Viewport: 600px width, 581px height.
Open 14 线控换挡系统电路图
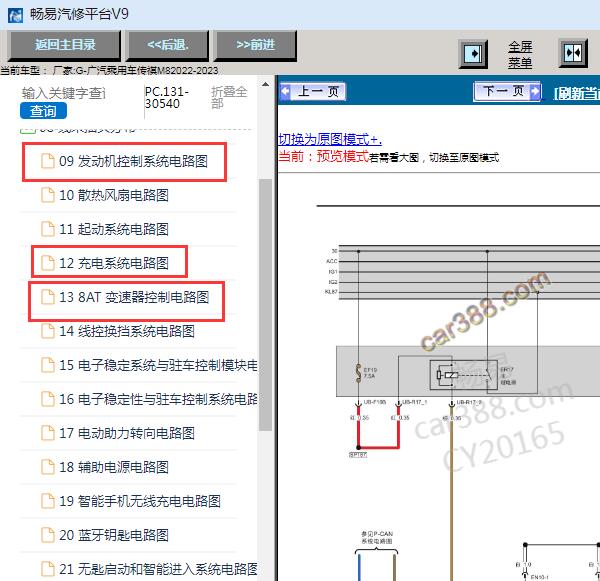pyautogui.click(x=127, y=331)
